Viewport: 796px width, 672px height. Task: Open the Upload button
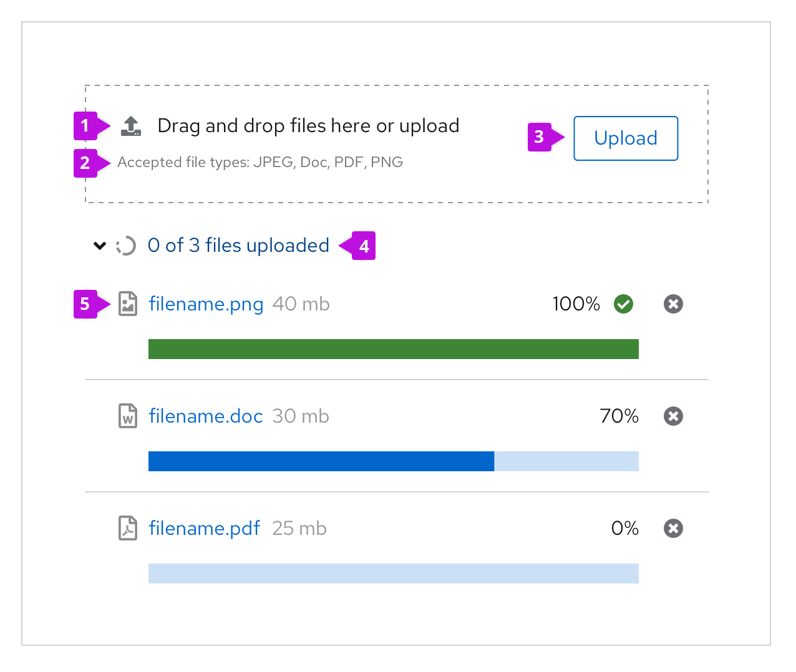(626, 138)
